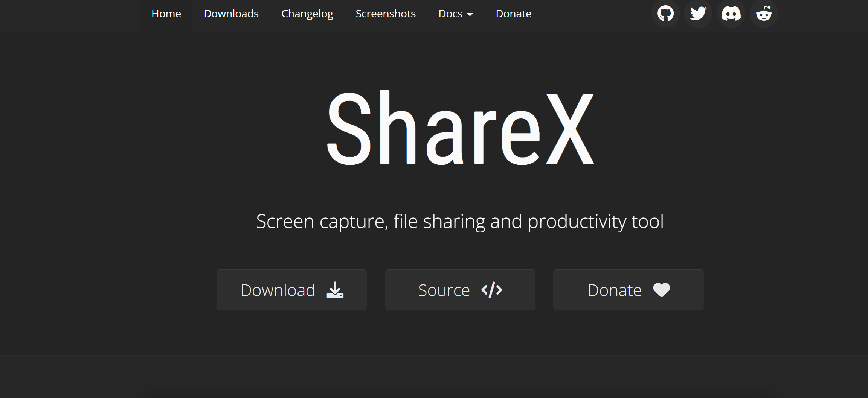The image size is (868, 398).
Task: Click the Donate button with heart
Action: pos(628,290)
